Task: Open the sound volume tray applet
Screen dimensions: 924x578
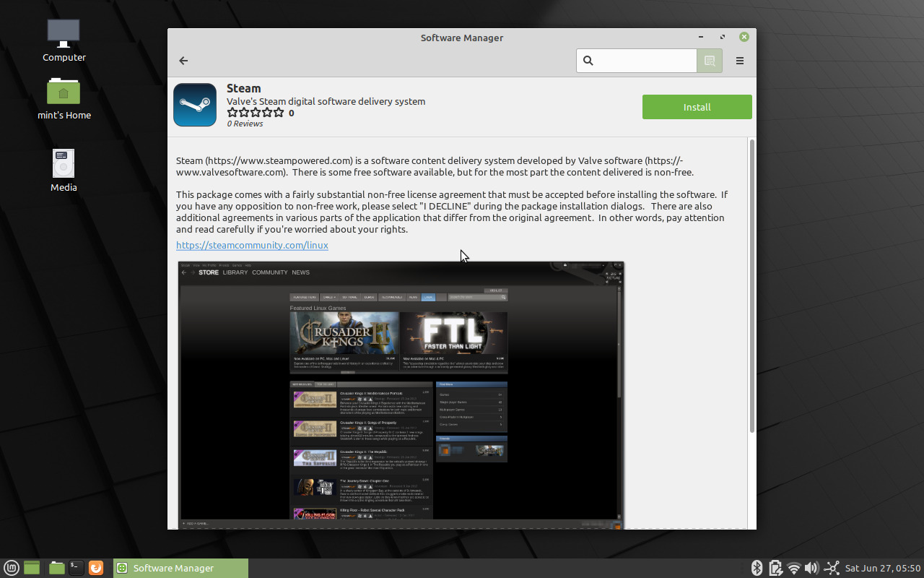Action: click(811, 568)
